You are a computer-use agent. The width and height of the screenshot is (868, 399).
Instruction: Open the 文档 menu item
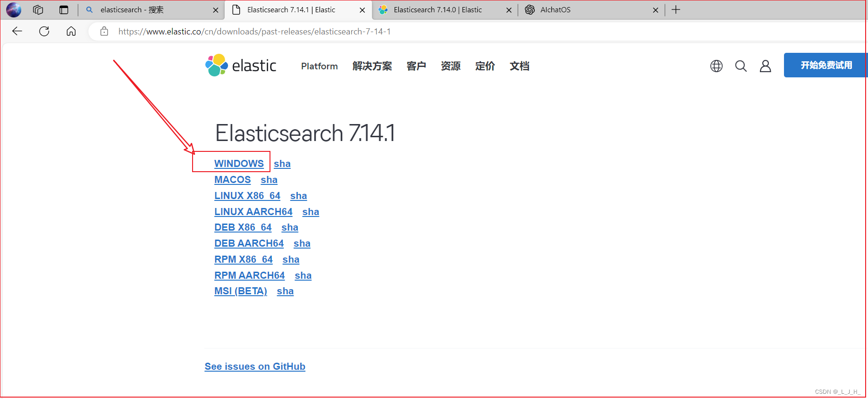520,66
